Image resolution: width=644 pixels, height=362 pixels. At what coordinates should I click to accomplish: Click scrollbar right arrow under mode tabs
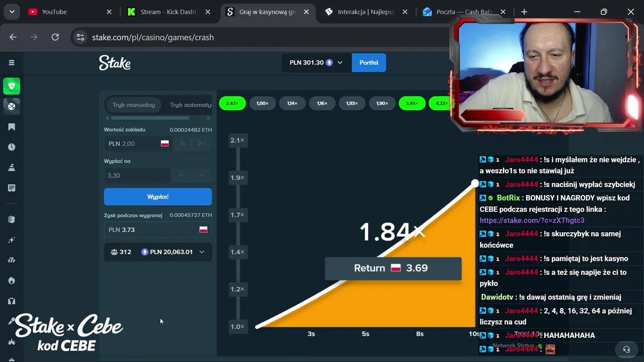[x=209, y=118]
